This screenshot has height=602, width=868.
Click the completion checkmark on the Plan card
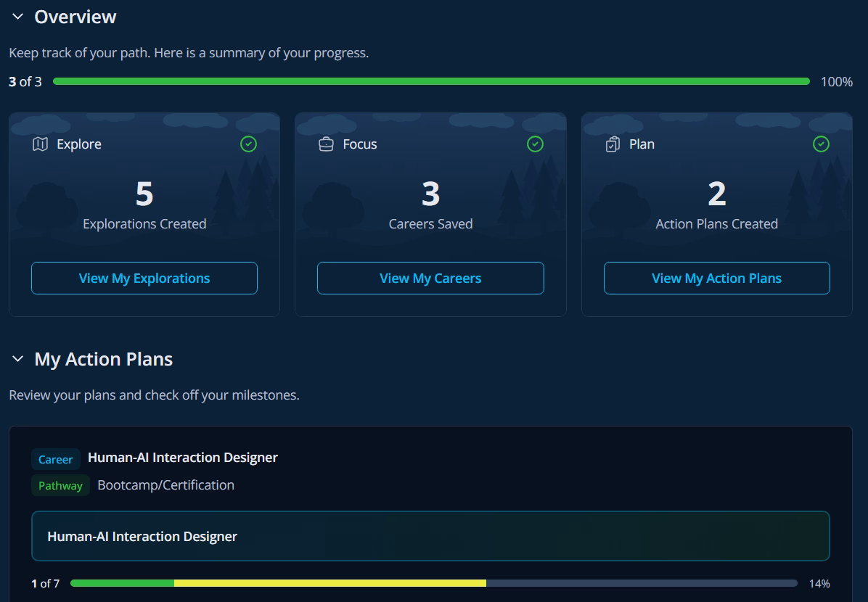821,144
